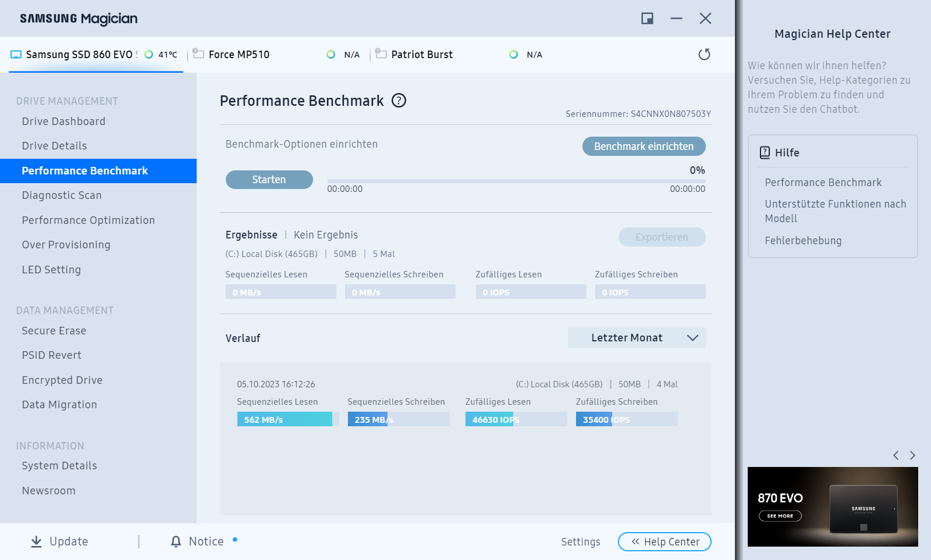Go to next banner with right arrow
The height and width of the screenshot is (560, 931).
[912, 455]
